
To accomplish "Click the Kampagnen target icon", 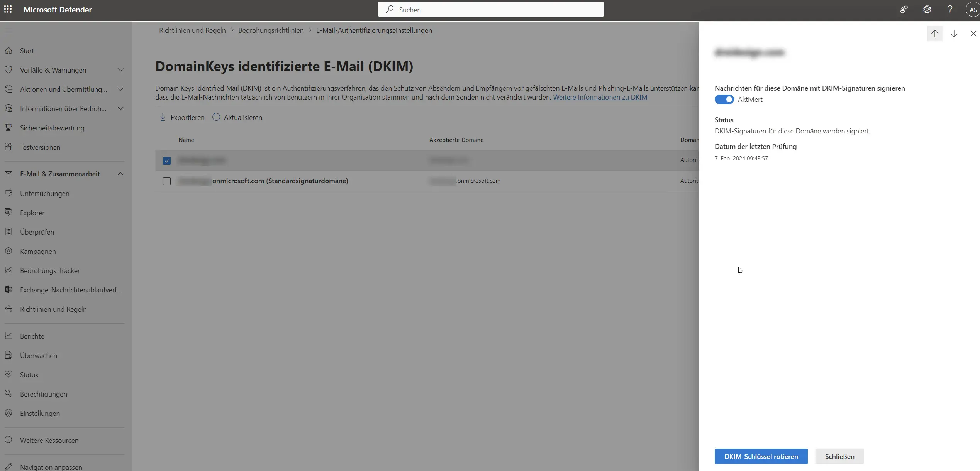I will pyautogui.click(x=8, y=251).
